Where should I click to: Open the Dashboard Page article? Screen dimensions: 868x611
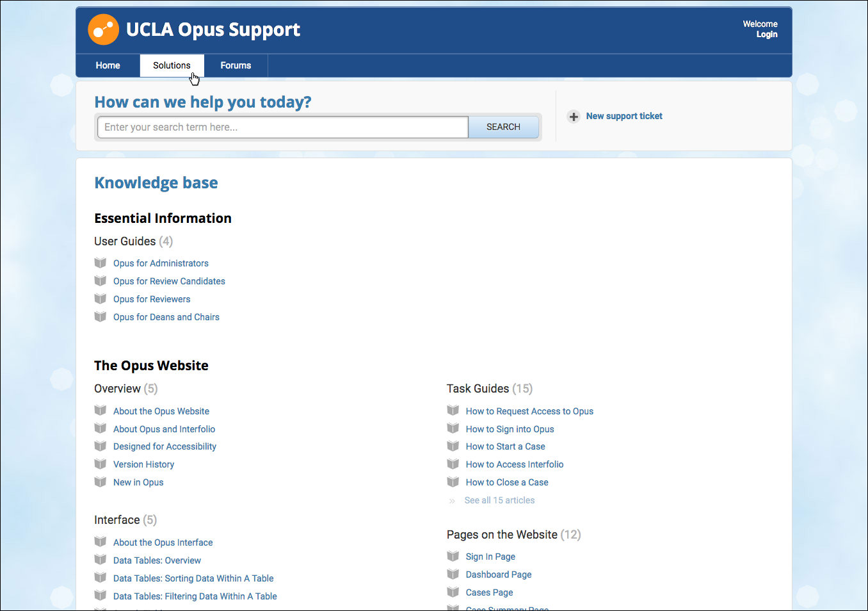[499, 574]
